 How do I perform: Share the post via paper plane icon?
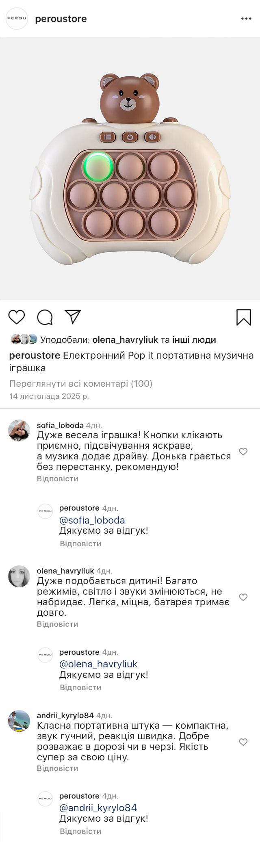73,317
